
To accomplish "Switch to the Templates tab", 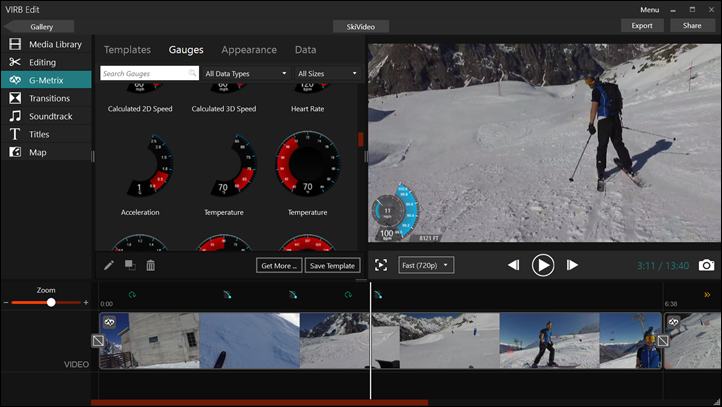I will click(127, 49).
